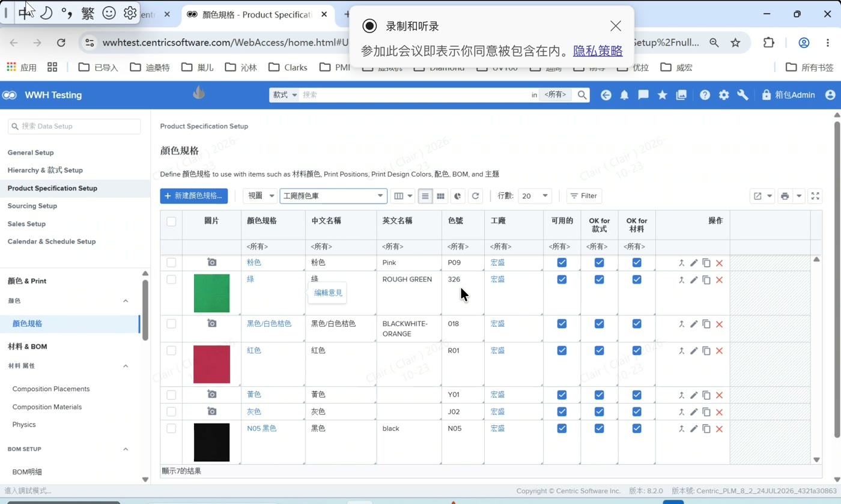Open the comments chat bubble icon

pyautogui.click(x=643, y=95)
